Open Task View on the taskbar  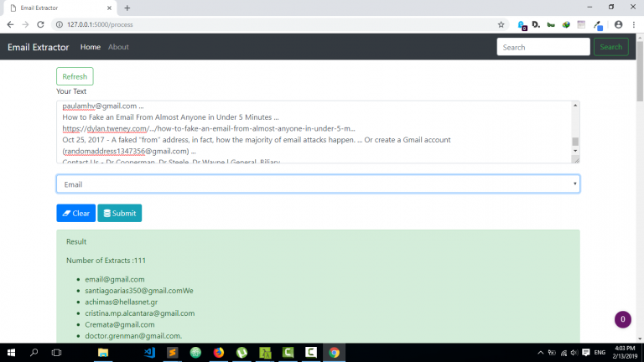[56, 353]
